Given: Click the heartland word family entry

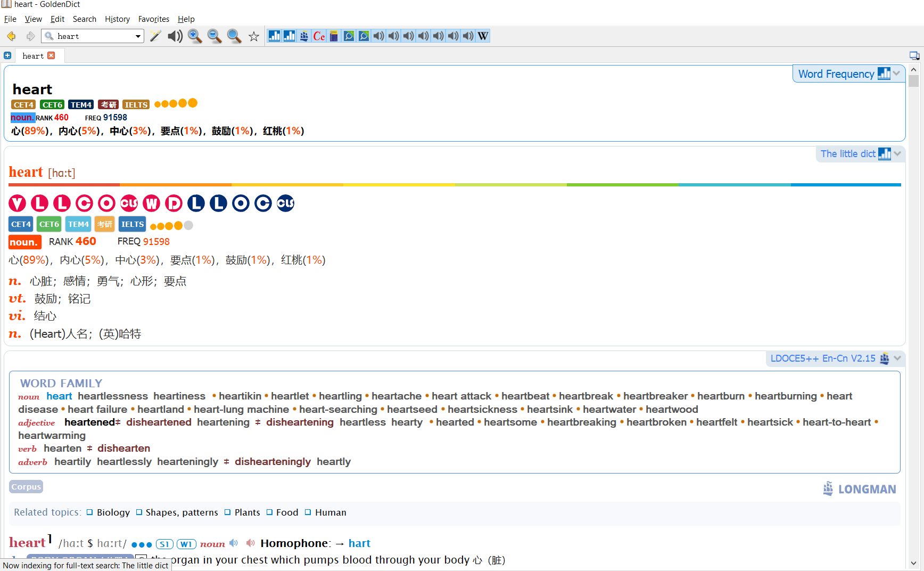Looking at the screenshot, I should (x=160, y=409).
